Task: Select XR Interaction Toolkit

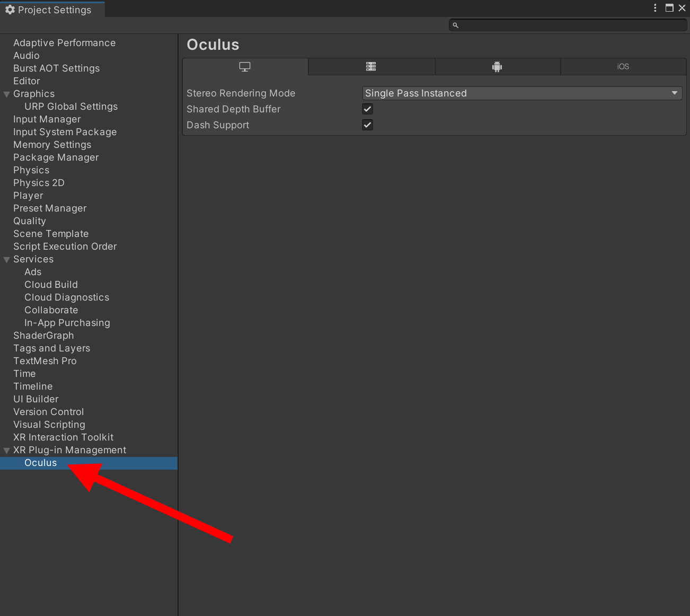Action: point(63,437)
